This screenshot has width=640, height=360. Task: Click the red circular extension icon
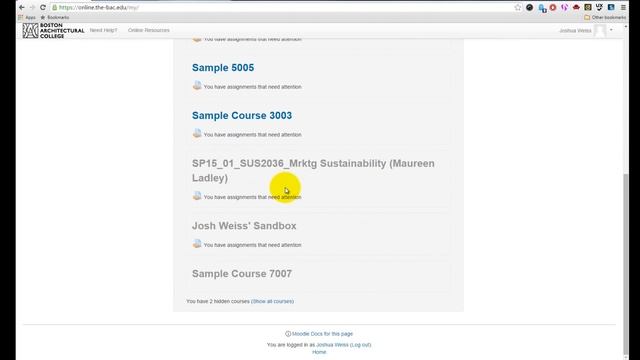click(553, 7)
